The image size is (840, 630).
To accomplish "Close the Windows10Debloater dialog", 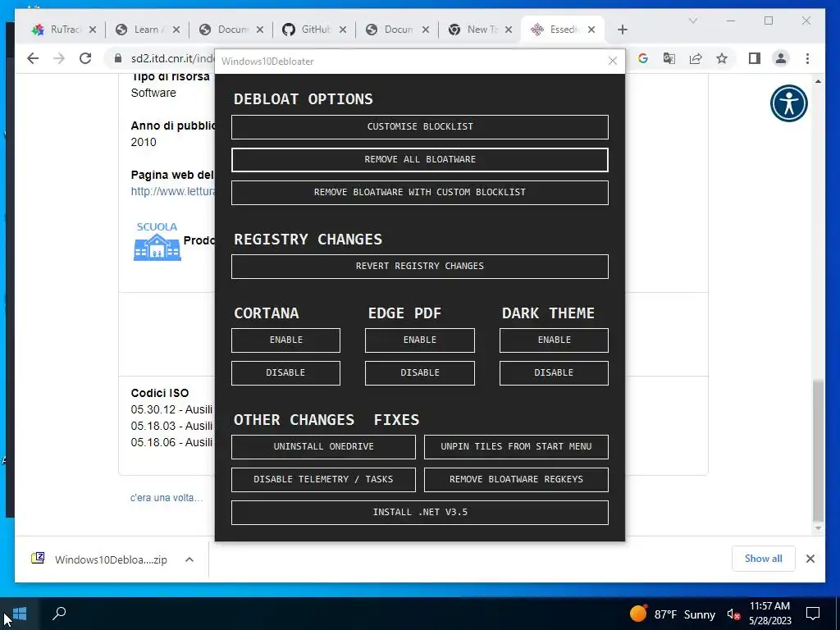I will click(x=613, y=61).
